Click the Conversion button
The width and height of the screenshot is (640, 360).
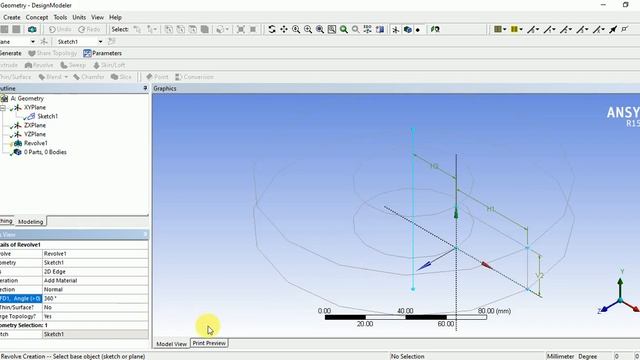[194, 77]
